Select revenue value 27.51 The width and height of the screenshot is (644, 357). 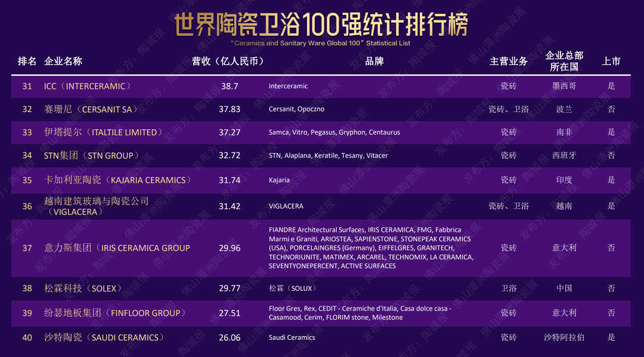tap(230, 313)
